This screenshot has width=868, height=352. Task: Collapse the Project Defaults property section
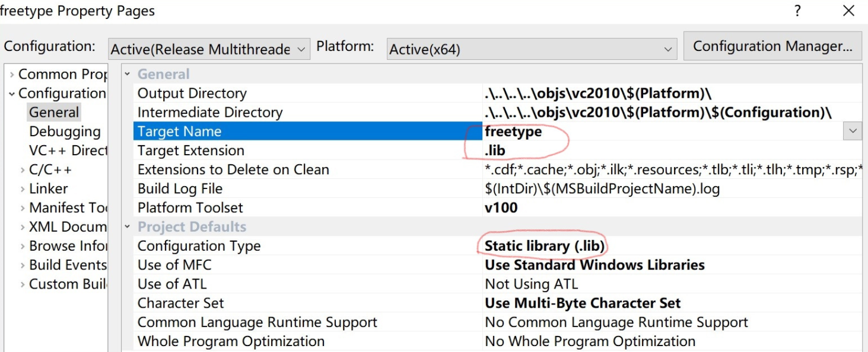(x=127, y=227)
